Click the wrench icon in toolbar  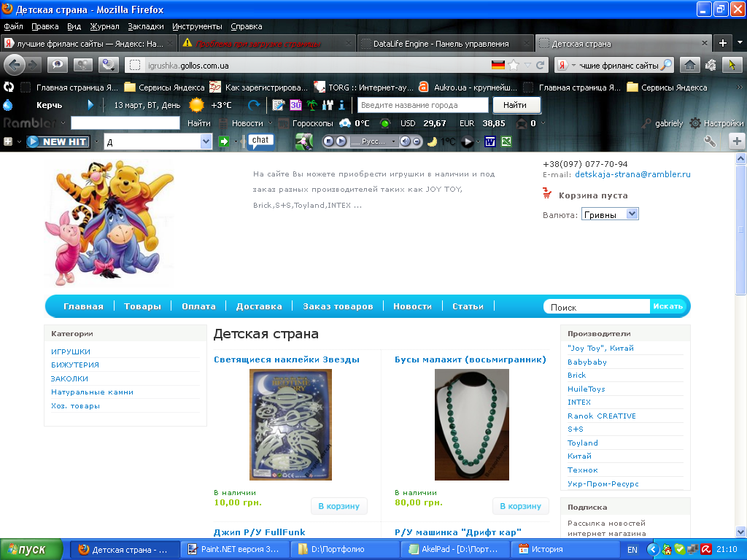(x=710, y=141)
